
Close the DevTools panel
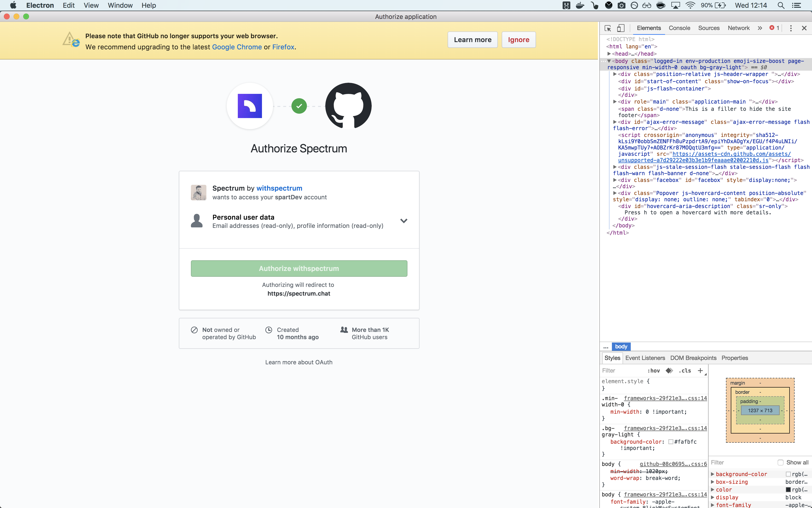[x=804, y=28]
